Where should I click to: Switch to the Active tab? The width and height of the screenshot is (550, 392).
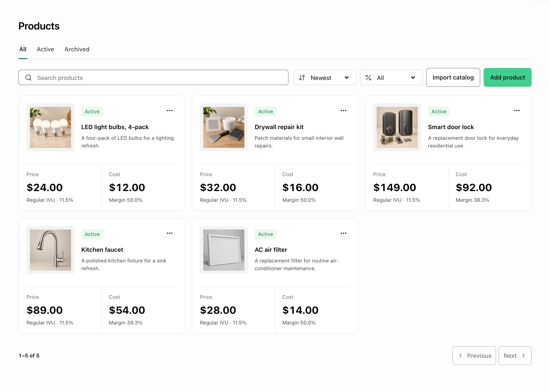click(x=45, y=49)
